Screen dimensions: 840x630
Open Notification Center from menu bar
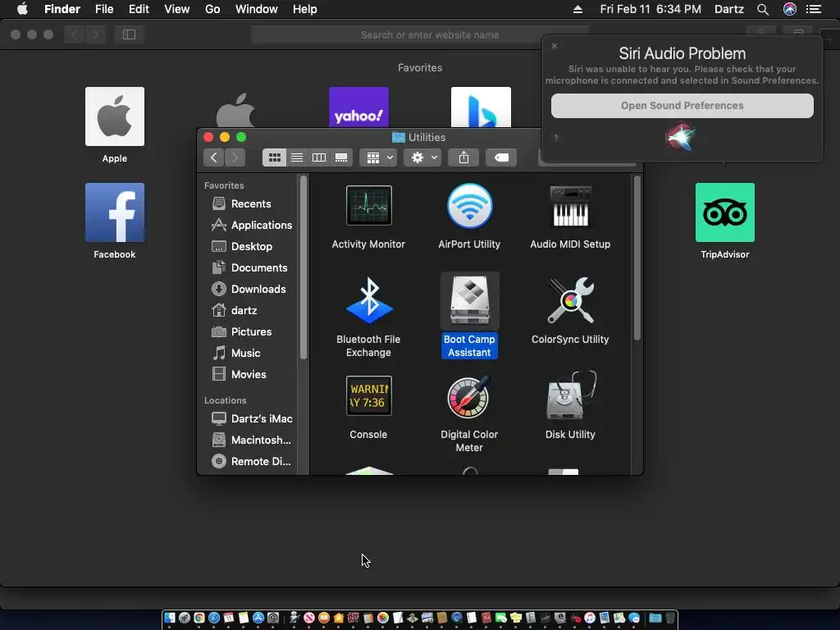814,9
